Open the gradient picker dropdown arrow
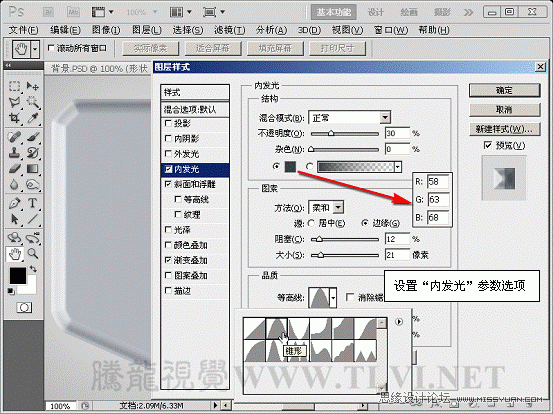 398,167
